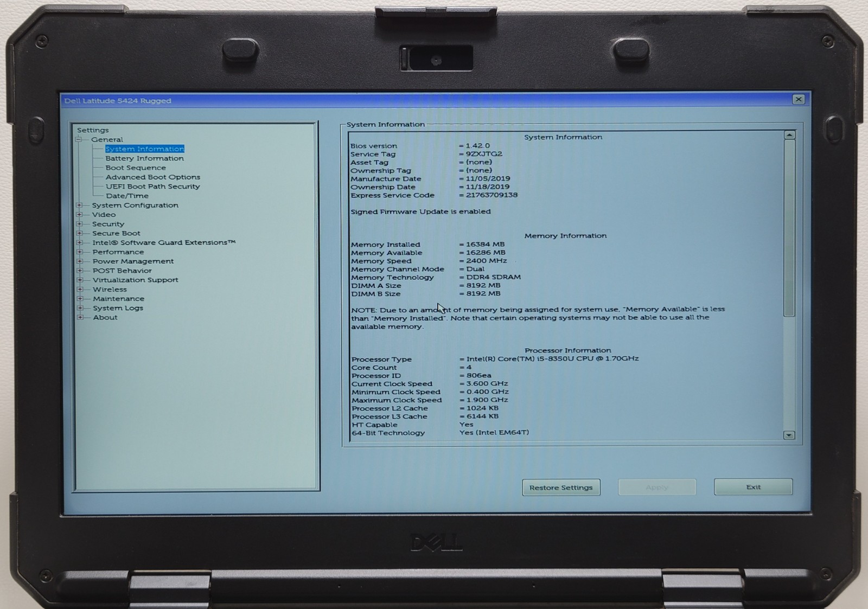868x609 pixels.
Task: Select the Wireless label
Action: click(110, 289)
